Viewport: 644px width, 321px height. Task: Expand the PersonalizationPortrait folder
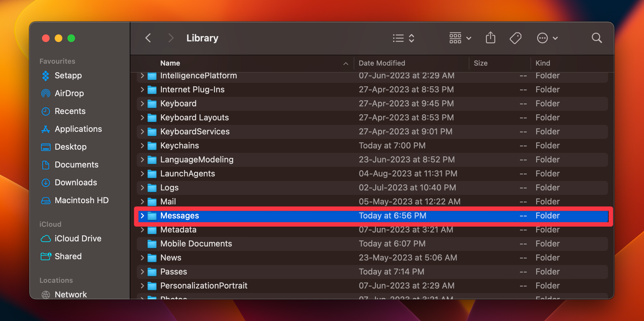[142, 286]
